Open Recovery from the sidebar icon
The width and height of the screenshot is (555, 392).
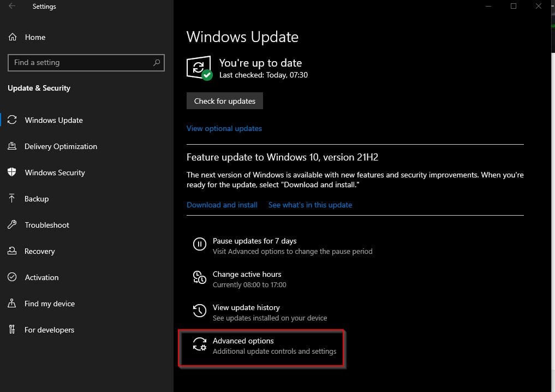click(12, 251)
